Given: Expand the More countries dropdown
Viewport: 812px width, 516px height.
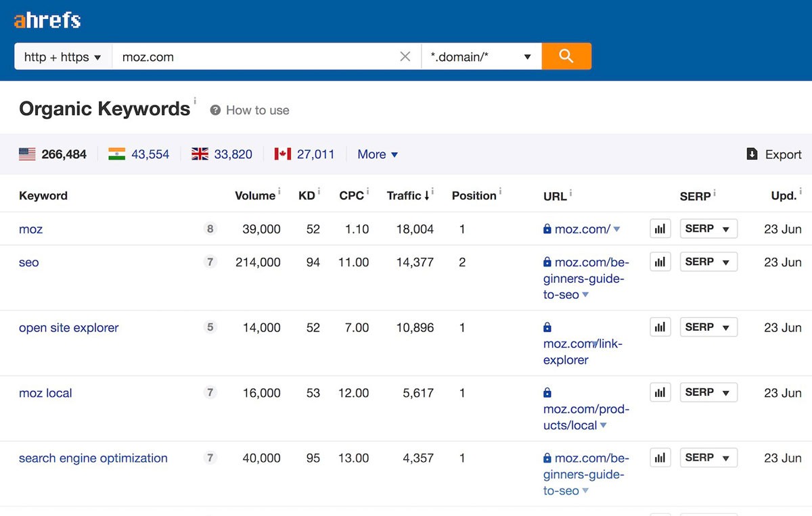Looking at the screenshot, I should [378, 154].
